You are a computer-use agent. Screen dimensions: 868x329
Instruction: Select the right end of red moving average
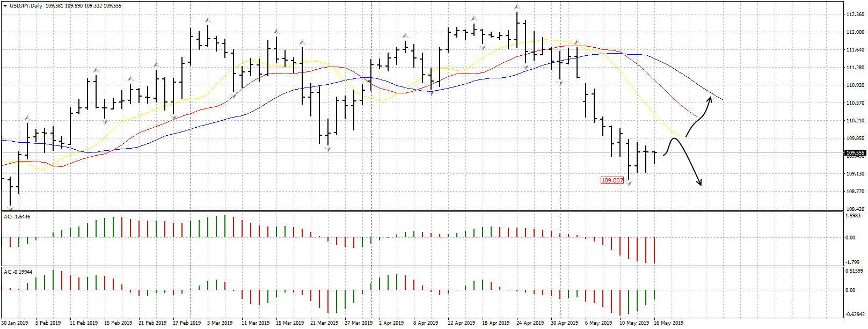click(697, 116)
